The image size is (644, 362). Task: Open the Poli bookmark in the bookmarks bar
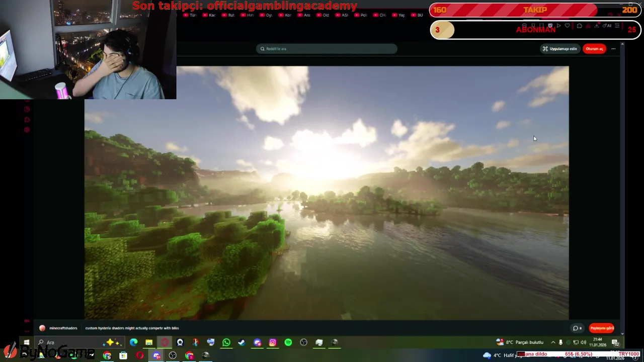coord(361,15)
